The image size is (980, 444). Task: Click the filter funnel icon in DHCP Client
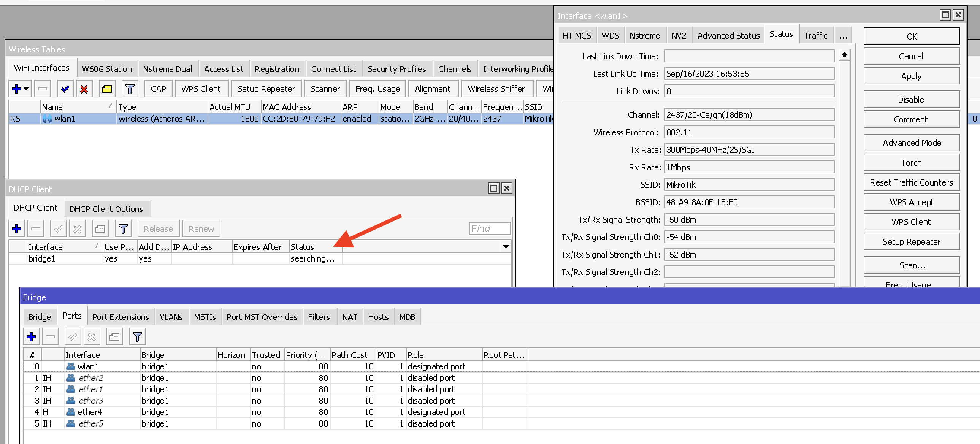click(x=123, y=229)
